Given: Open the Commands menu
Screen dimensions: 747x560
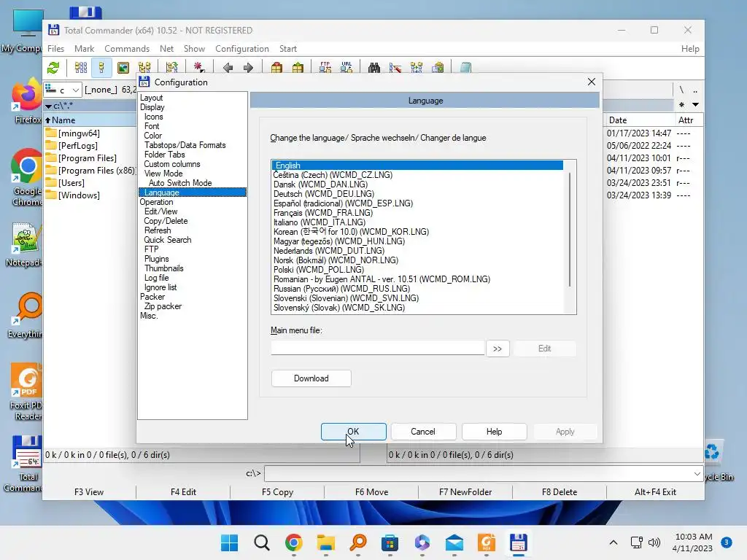Looking at the screenshot, I should pyautogui.click(x=127, y=49).
